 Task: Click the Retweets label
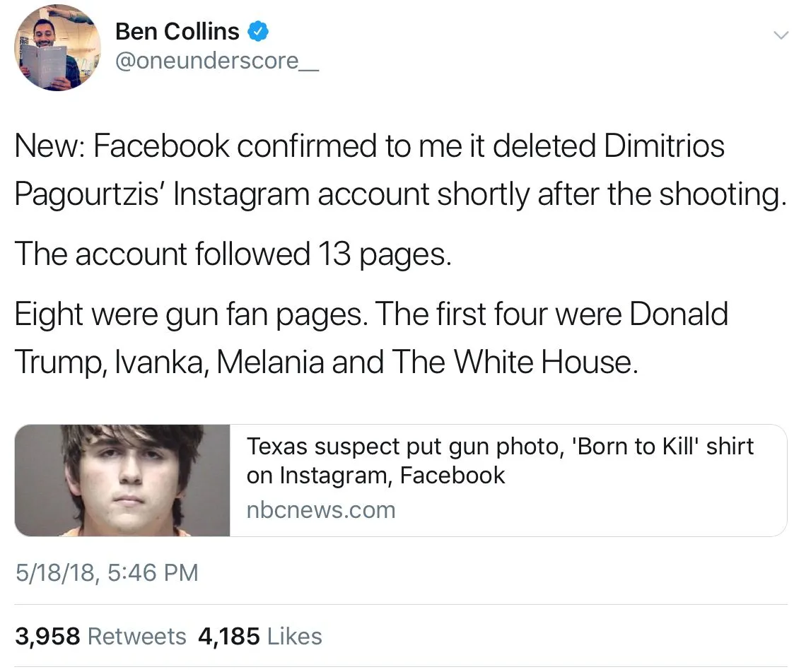136,636
